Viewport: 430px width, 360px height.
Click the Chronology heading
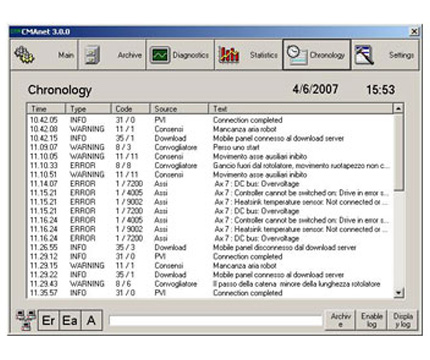60,90
